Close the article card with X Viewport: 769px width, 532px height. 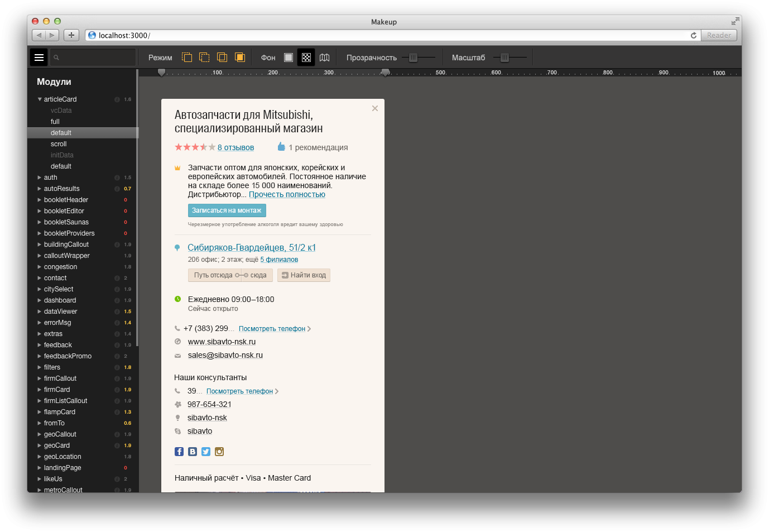375,108
